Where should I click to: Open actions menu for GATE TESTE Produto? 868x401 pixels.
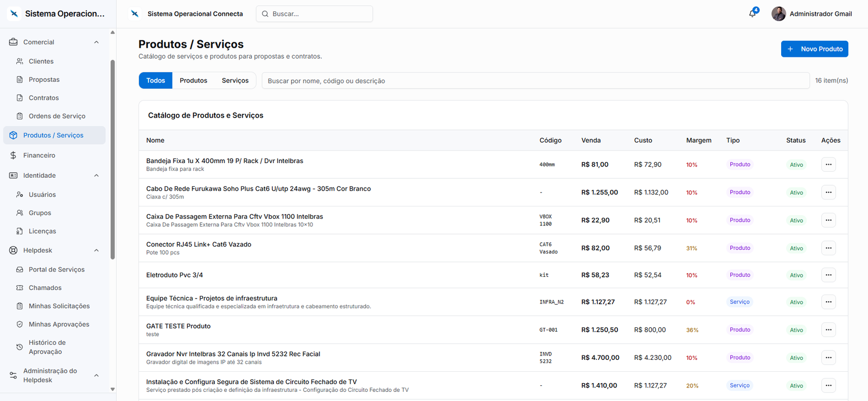[x=828, y=329]
